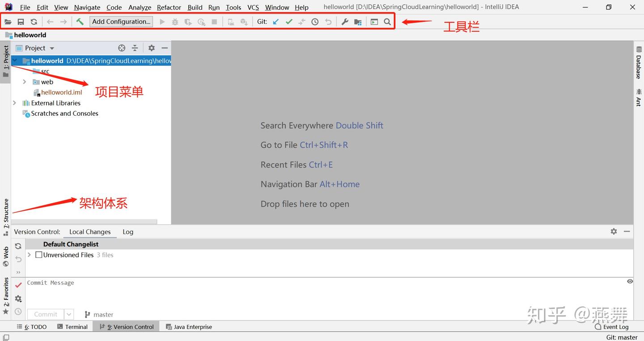644x341 pixels.
Task: Open Git Show History clock icon
Action: 315,21
